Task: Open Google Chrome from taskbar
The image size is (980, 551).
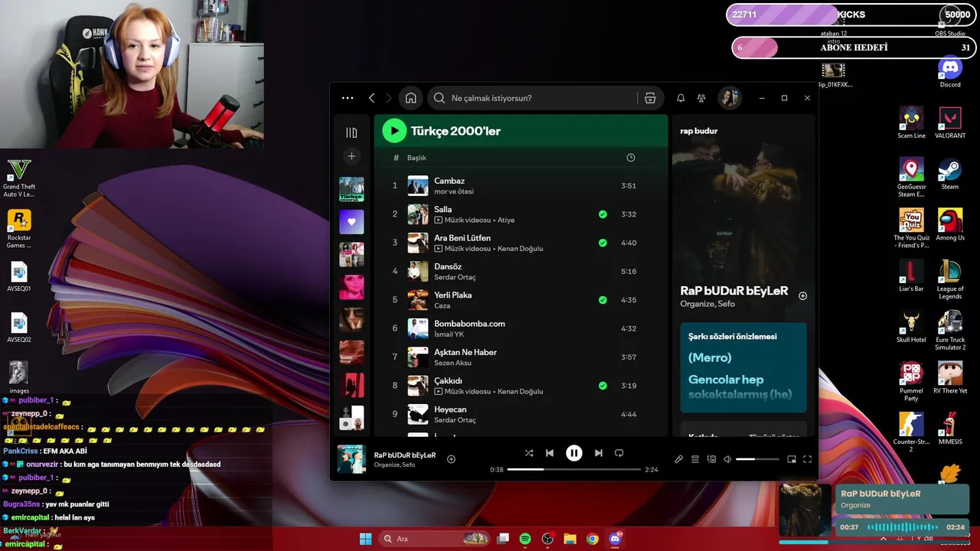Action: [593, 539]
